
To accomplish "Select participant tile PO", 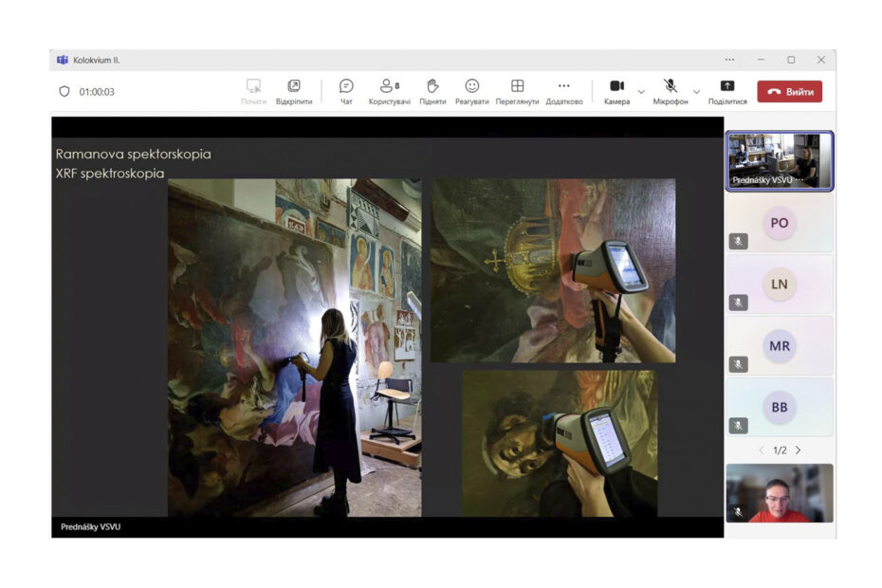I will click(780, 223).
